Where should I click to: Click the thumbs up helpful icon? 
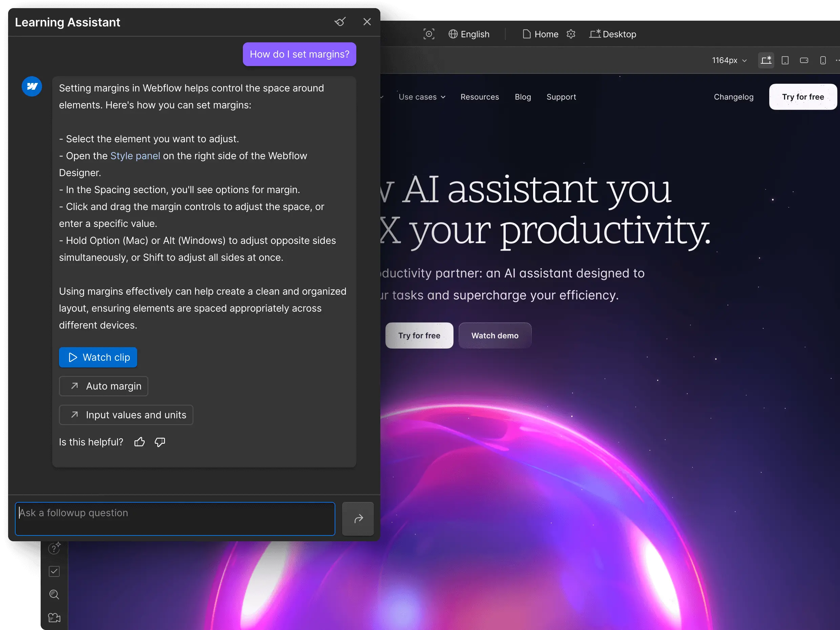coord(139,442)
